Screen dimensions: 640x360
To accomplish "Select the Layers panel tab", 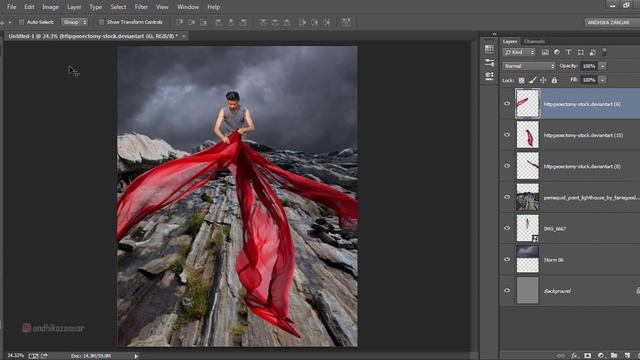I will (x=510, y=41).
